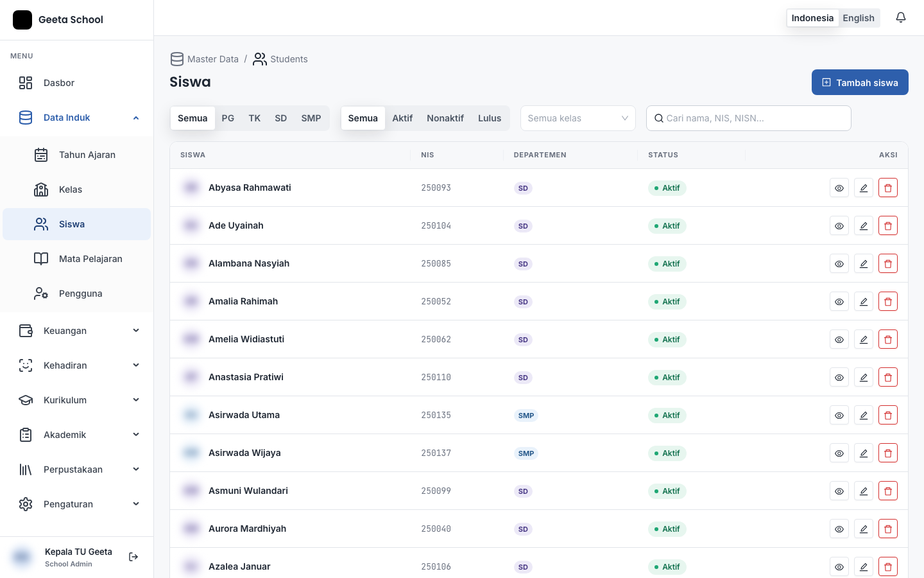Open the Semua kelas dropdown
Image resolution: width=924 pixels, height=578 pixels.
tap(577, 118)
